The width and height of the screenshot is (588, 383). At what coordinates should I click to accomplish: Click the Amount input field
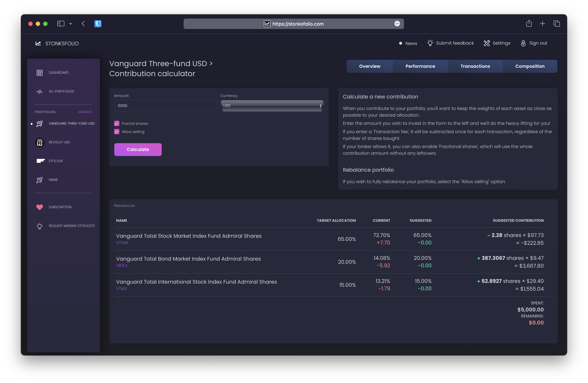click(x=166, y=106)
